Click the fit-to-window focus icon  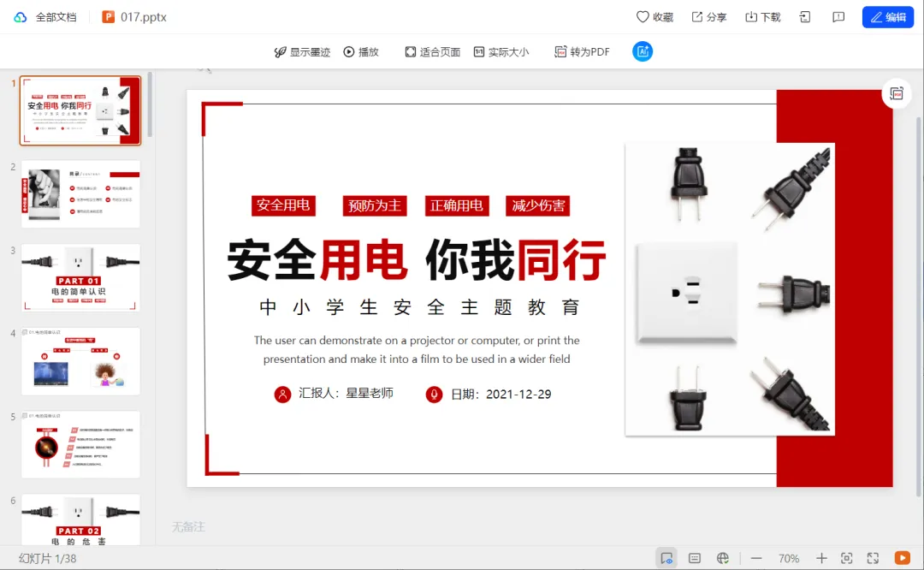[847, 558]
